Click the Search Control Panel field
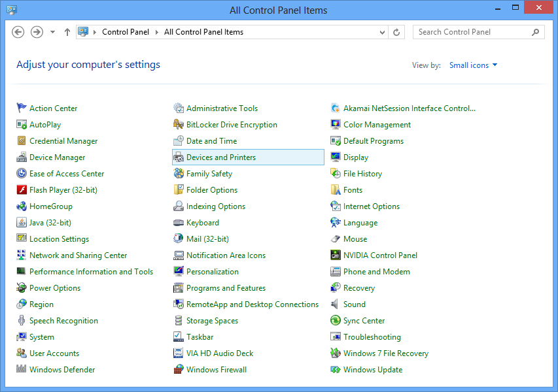This screenshot has height=392, width=558. (x=478, y=32)
